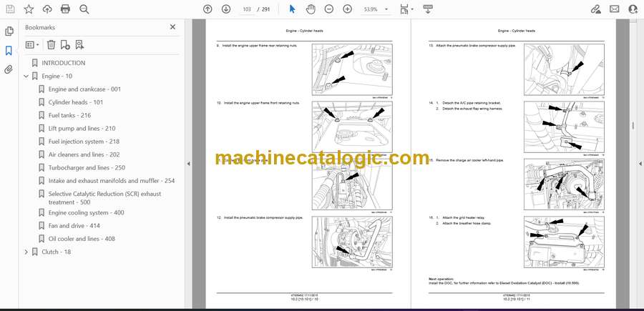Send the file by email envelope icon
Viewport: 644px width, 311px height.
click(x=615, y=9)
